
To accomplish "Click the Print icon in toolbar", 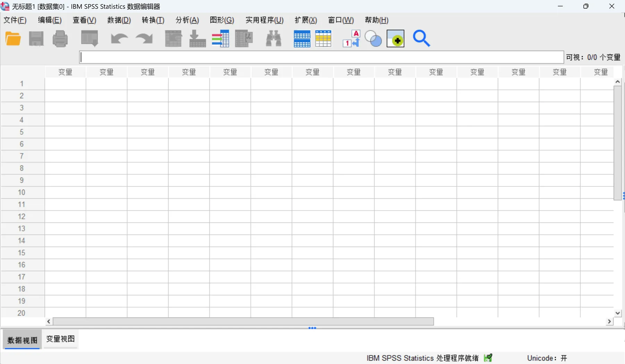I will pyautogui.click(x=60, y=39).
